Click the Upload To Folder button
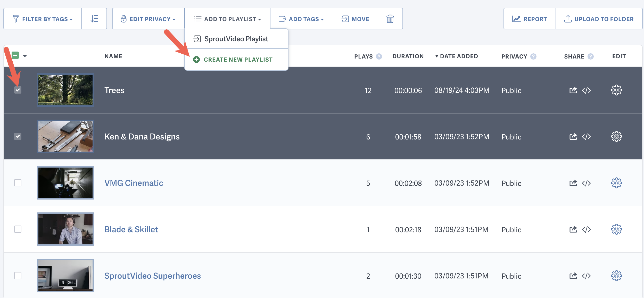This screenshot has width=644, height=298. pyautogui.click(x=599, y=19)
